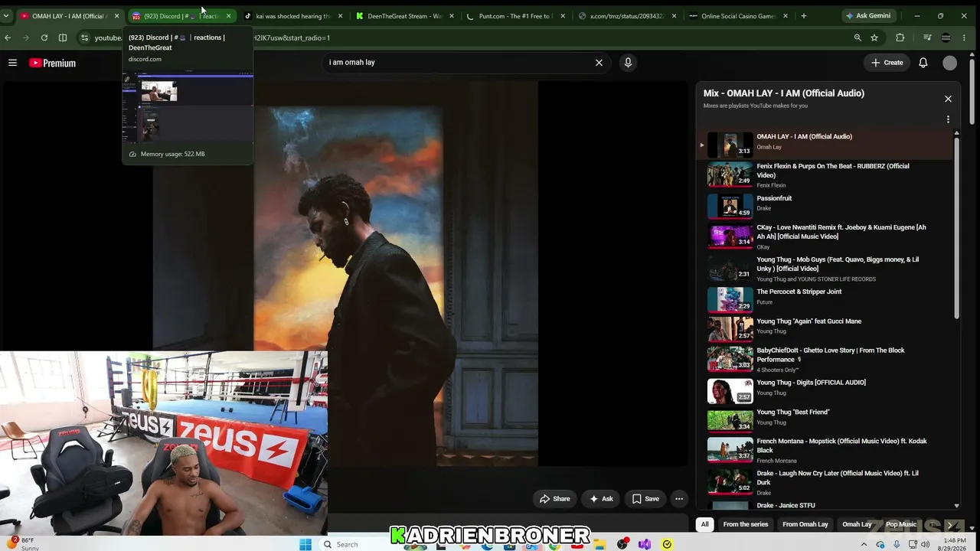
Task: Share the video with Share button
Action: [555, 499]
